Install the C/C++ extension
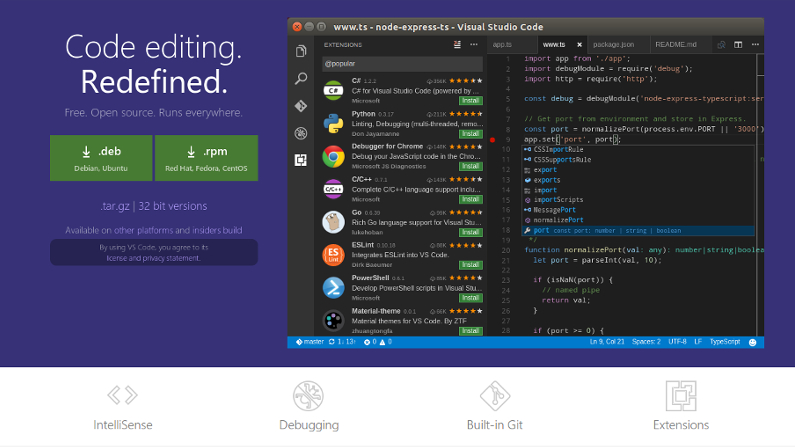 pos(471,199)
